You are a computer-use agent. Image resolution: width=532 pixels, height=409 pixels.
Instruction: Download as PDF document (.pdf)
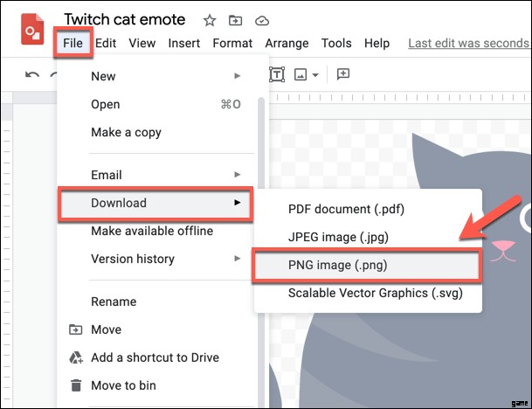click(x=368, y=209)
